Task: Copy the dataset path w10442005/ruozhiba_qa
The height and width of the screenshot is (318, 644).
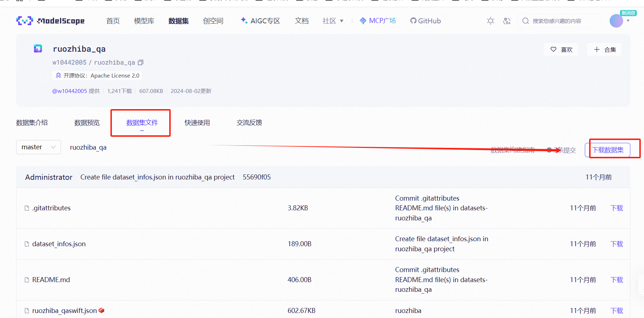Action: pyautogui.click(x=141, y=62)
